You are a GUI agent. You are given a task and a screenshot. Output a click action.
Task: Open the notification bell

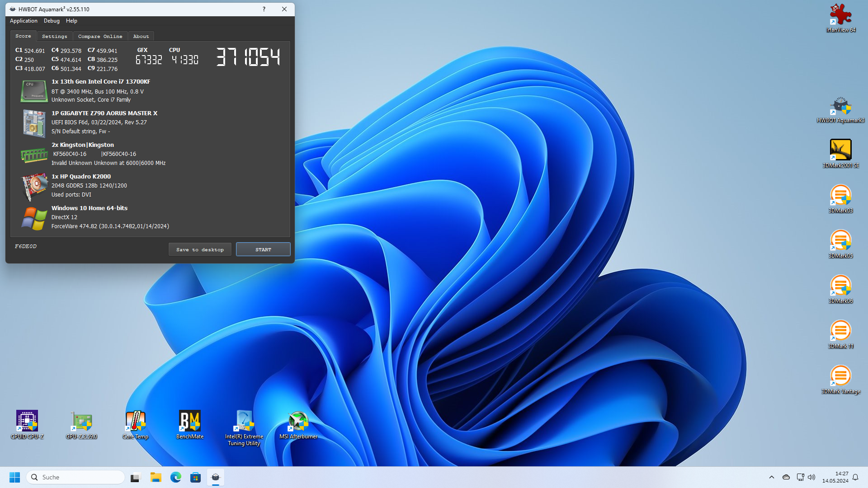point(855,477)
